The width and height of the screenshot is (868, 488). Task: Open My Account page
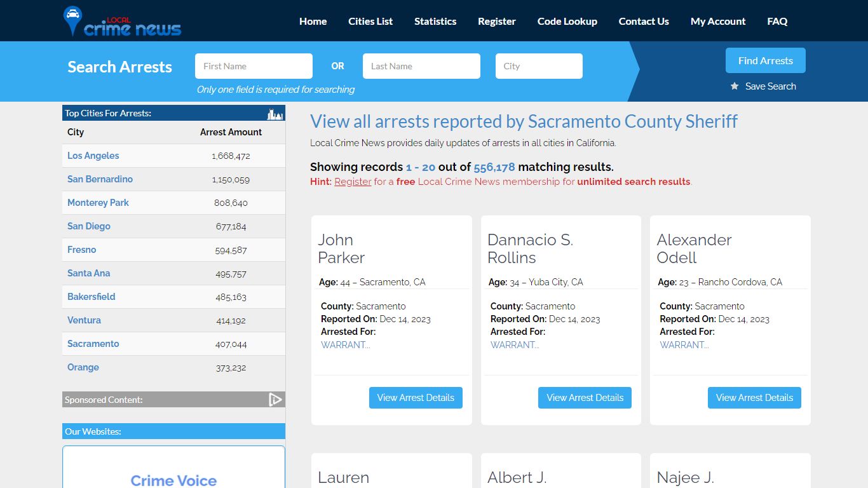tap(718, 21)
